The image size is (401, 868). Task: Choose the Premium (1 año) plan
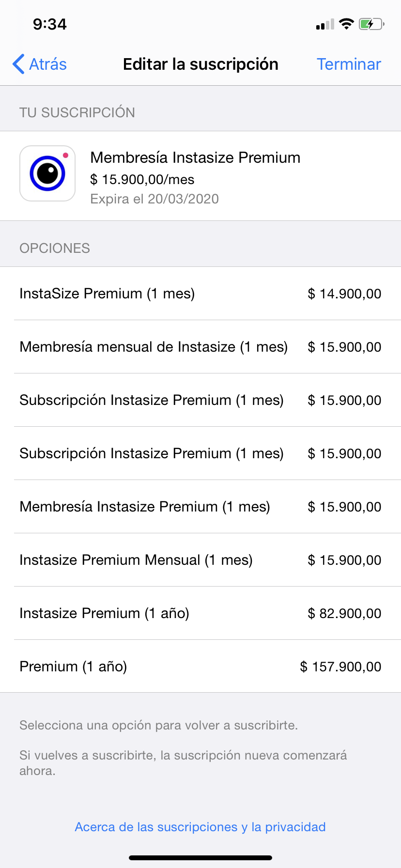[x=73, y=666]
